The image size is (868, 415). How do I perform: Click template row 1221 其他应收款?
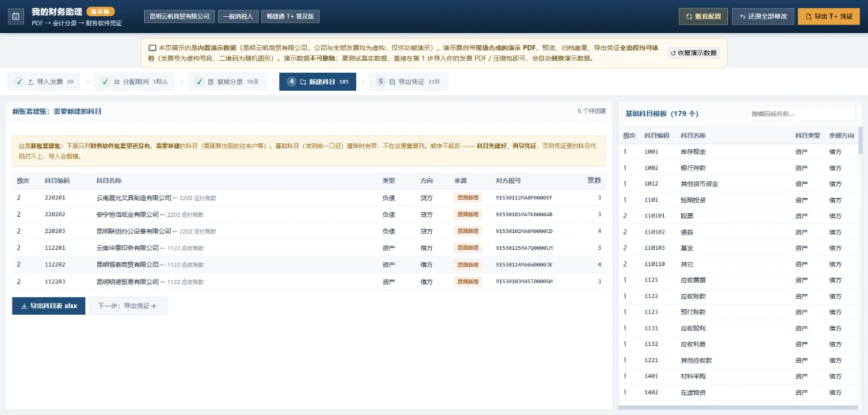pyautogui.click(x=738, y=360)
